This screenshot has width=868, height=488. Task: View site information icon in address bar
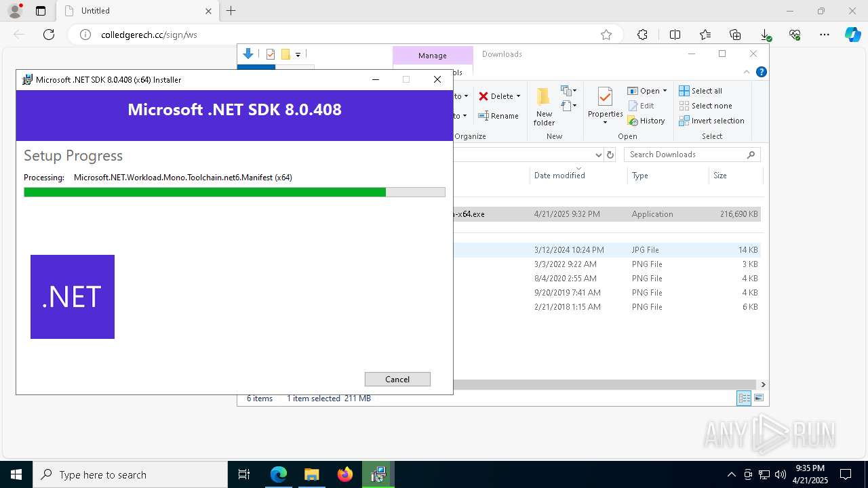pyautogui.click(x=85, y=35)
